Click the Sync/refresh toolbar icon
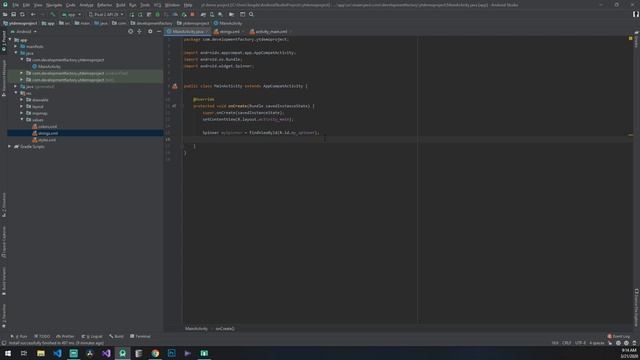This screenshot has width=640, height=360. [22, 14]
